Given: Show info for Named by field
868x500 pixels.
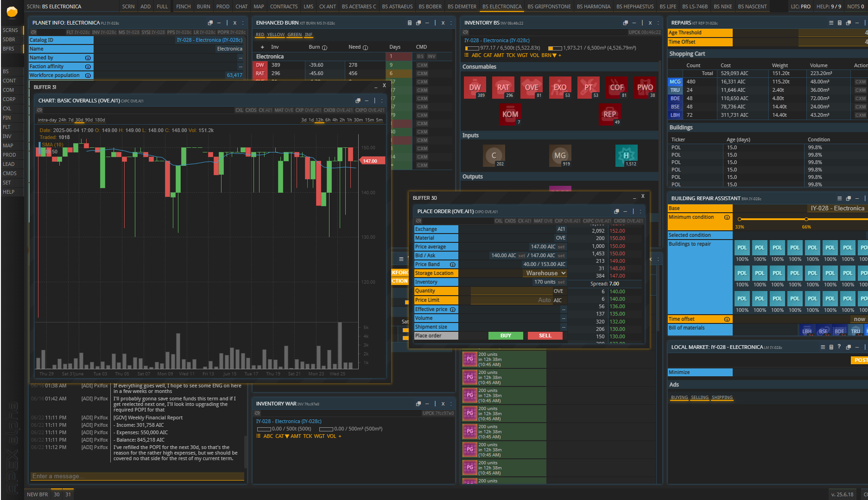Looking at the screenshot, I should click(88, 58).
